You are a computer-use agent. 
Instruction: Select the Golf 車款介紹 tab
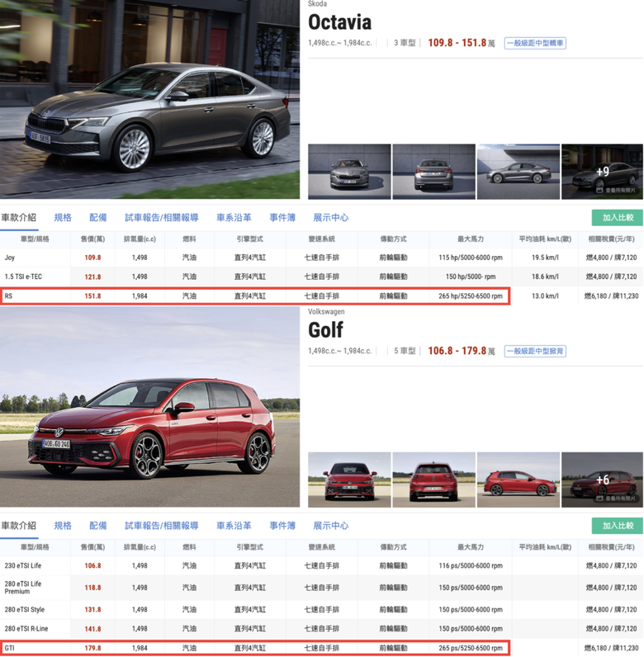(x=18, y=526)
